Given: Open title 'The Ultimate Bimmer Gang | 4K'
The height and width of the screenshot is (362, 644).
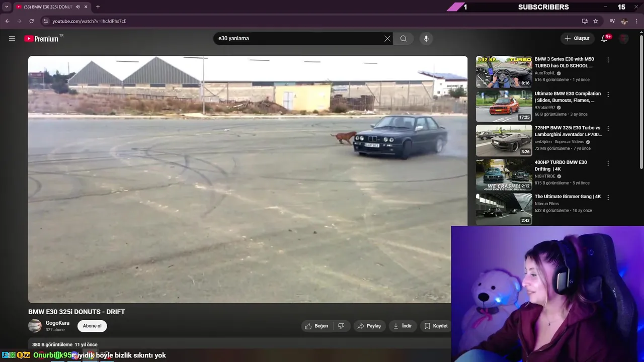Looking at the screenshot, I should click(568, 197).
